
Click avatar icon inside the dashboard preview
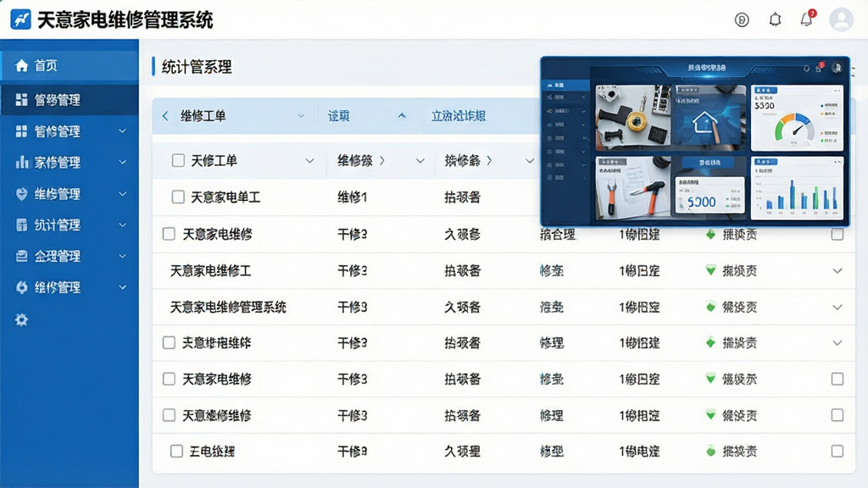click(837, 68)
